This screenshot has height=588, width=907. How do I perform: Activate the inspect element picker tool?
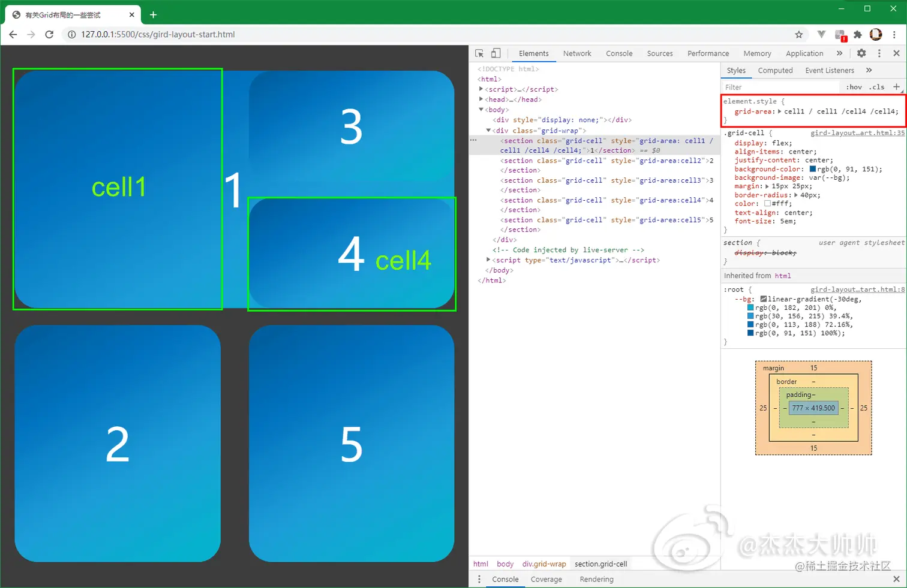[479, 53]
